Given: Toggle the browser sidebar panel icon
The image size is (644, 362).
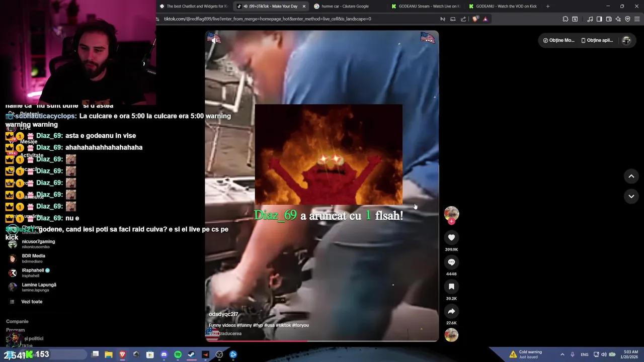Looking at the screenshot, I should 599,19.
